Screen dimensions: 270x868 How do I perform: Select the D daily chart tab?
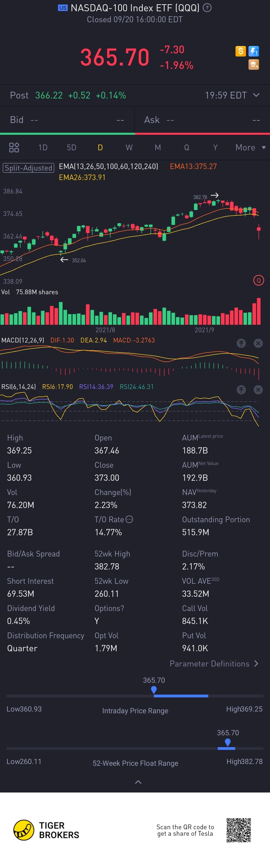coord(100,147)
